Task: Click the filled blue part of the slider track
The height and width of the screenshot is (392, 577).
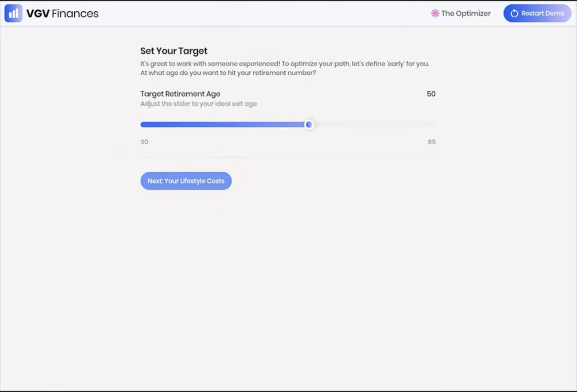Action: [223, 125]
